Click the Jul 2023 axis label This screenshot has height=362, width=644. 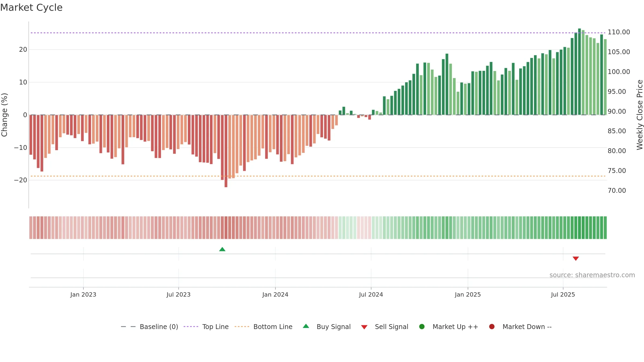pyautogui.click(x=178, y=294)
